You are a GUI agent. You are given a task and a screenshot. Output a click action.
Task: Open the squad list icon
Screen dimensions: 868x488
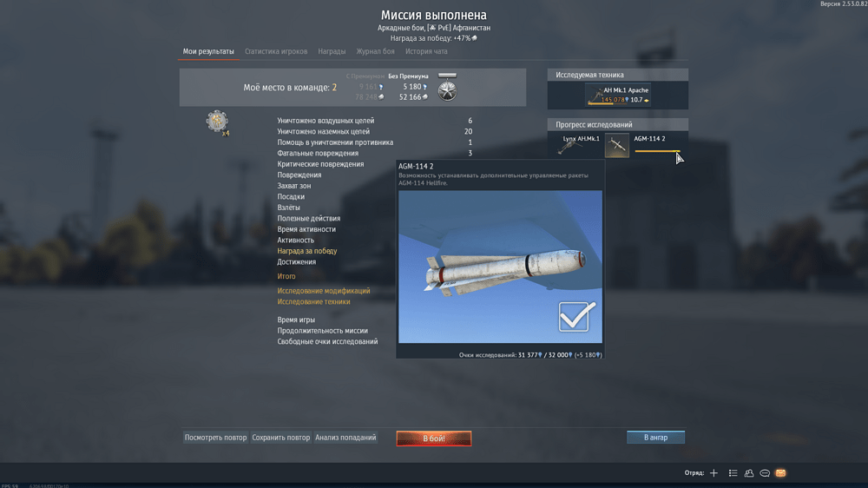(733, 473)
